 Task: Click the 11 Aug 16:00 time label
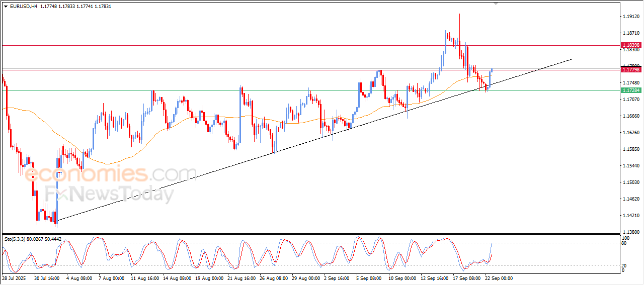pos(144,278)
